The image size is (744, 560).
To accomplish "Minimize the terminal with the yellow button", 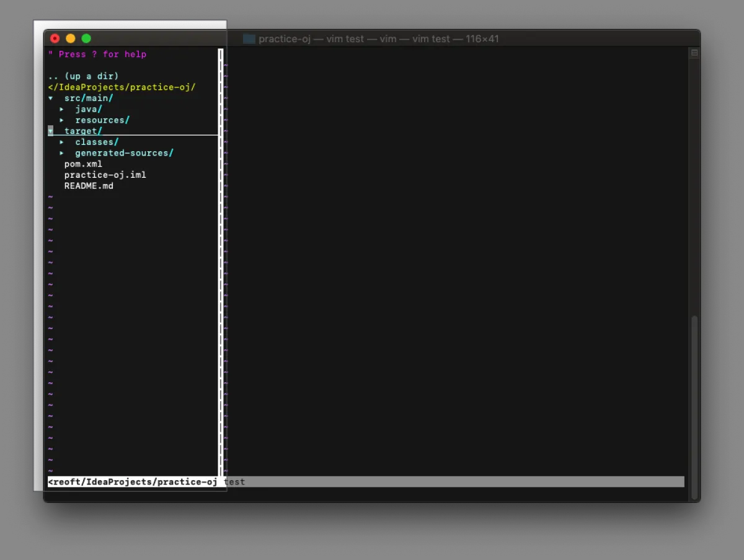I will click(x=71, y=38).
